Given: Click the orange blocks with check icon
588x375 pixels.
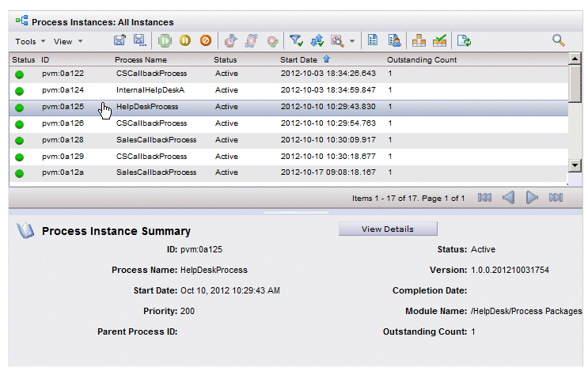Looking at the screenshot, I should [439, 40].
